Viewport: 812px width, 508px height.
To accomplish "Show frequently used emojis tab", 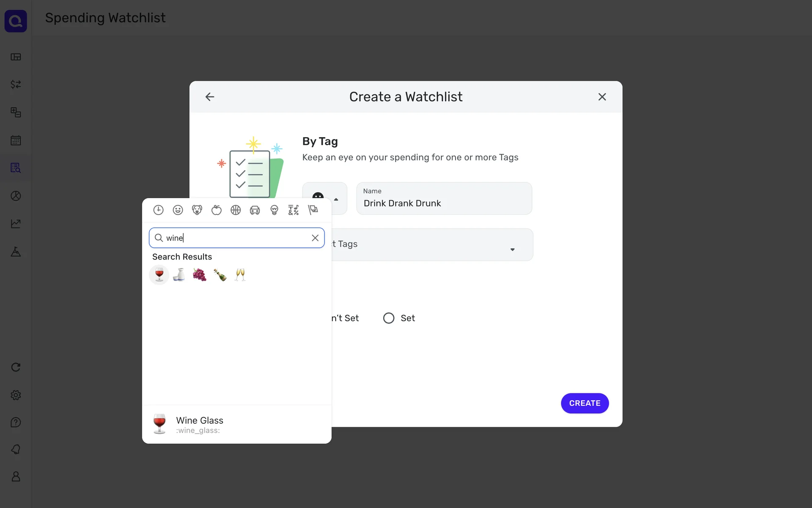I will 158,210.
